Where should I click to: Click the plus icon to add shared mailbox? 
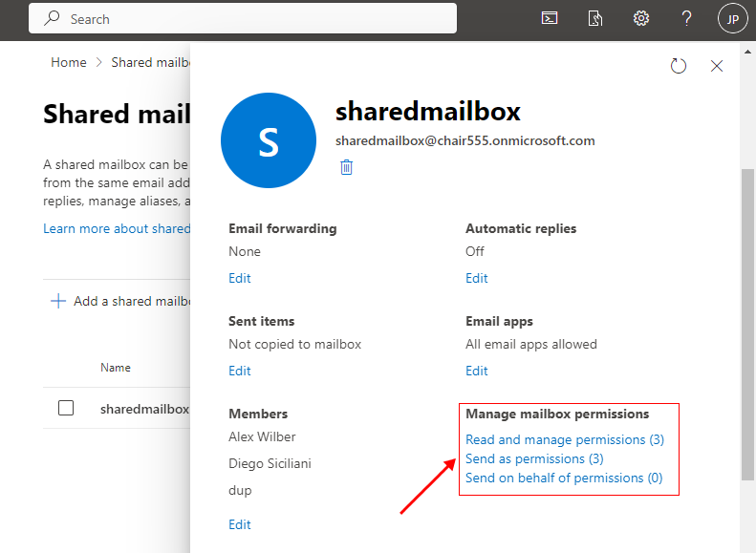(57, 301)
